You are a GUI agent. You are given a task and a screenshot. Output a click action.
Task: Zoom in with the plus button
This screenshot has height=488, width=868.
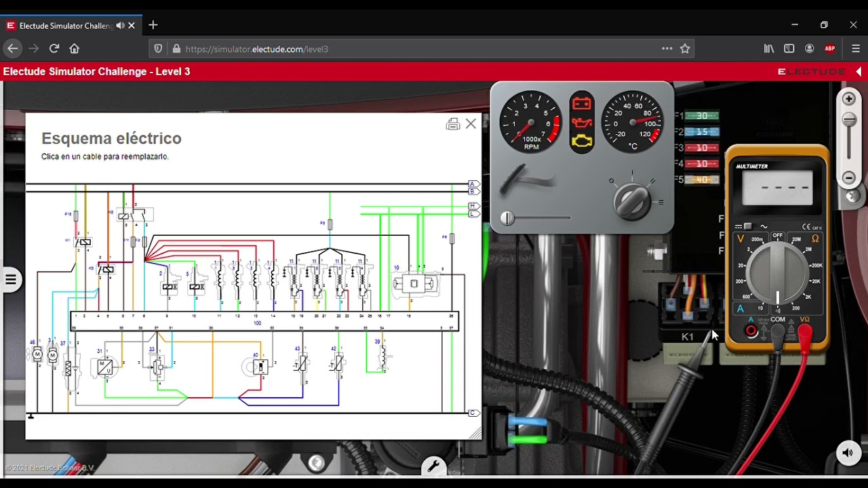pyautogui.click(x=848, y=99)
